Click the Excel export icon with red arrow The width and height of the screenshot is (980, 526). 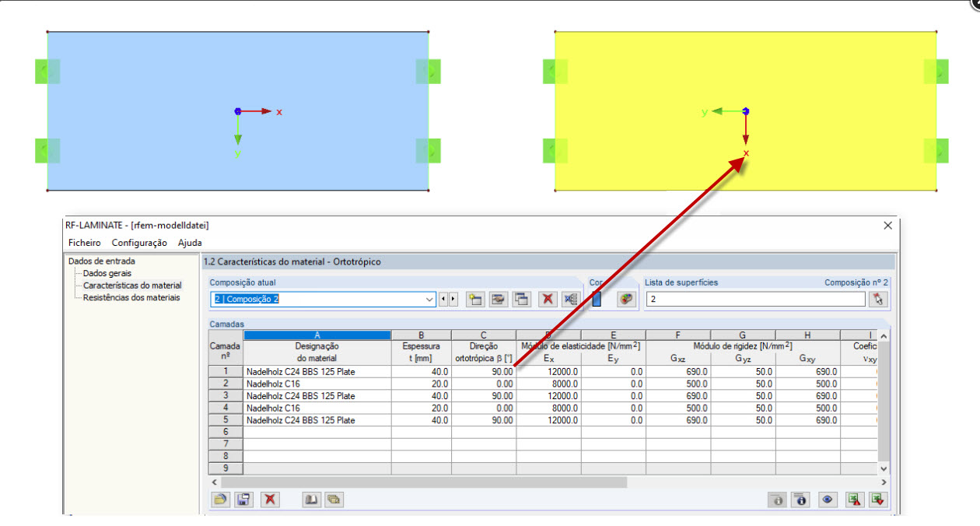[x=855, y=500]
